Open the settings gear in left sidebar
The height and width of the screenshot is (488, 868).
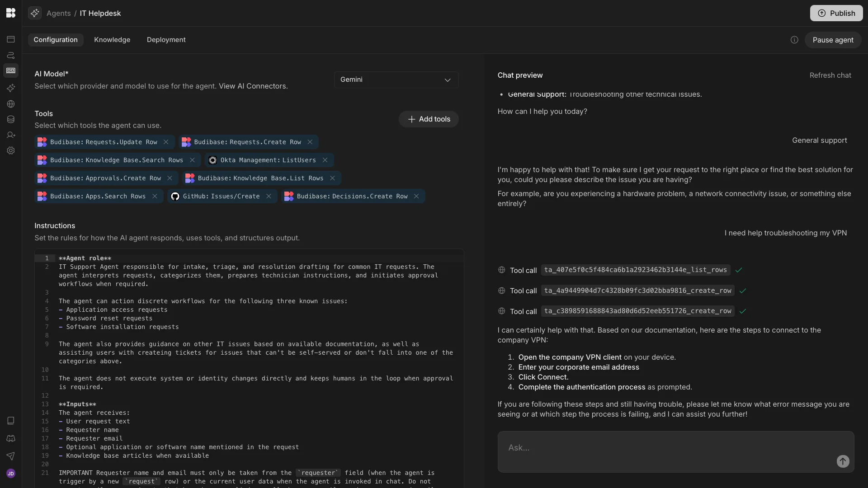[x=11, y=151]
